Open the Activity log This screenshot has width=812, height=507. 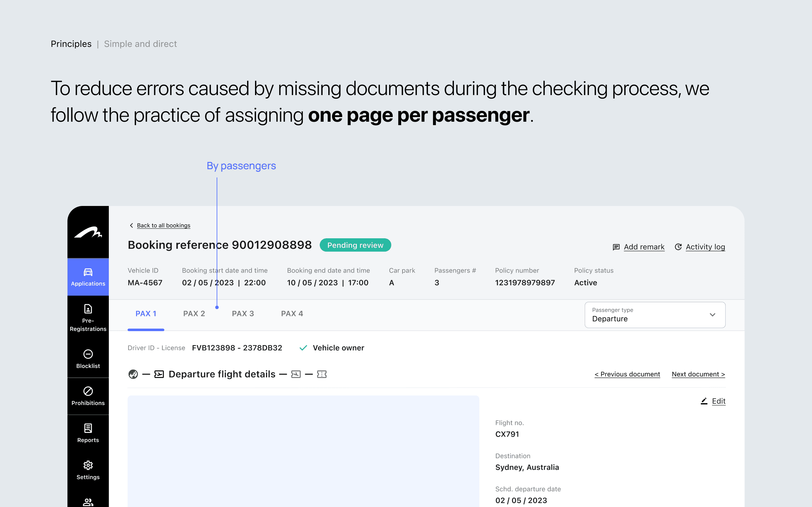coord(705,247)
